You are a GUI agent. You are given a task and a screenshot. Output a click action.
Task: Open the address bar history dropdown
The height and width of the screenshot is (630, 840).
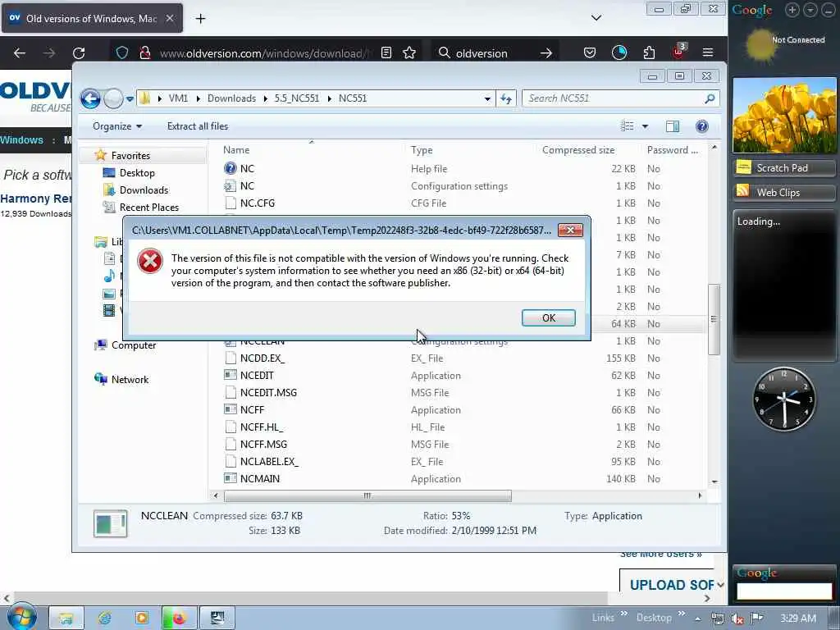(x=487, y=98)
